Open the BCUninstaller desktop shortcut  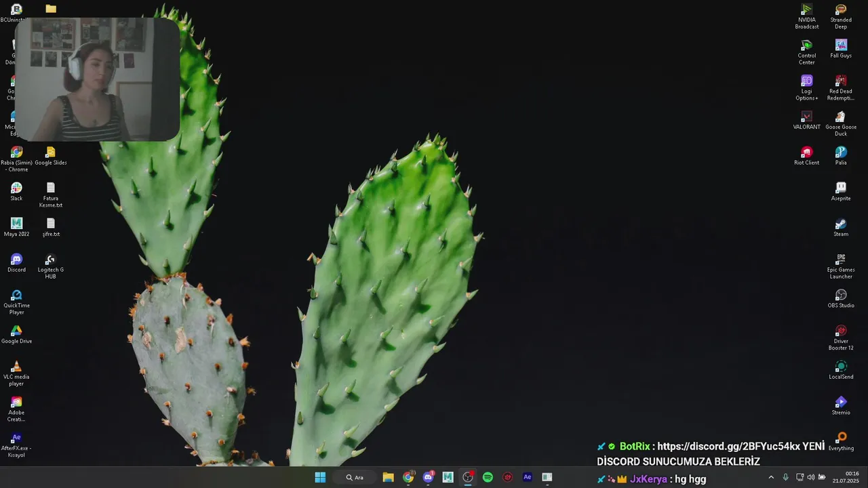[x=16, y=13]
